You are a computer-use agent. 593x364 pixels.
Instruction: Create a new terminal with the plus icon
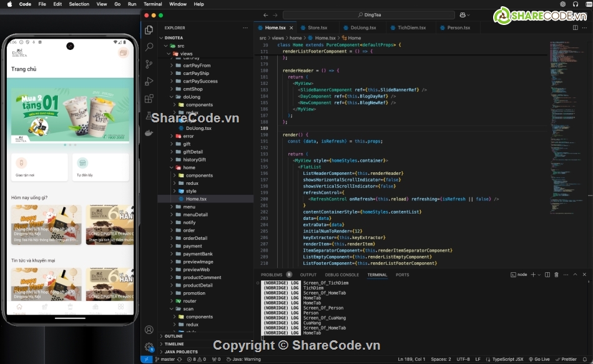pyautogui.click(x=533, y=275)
